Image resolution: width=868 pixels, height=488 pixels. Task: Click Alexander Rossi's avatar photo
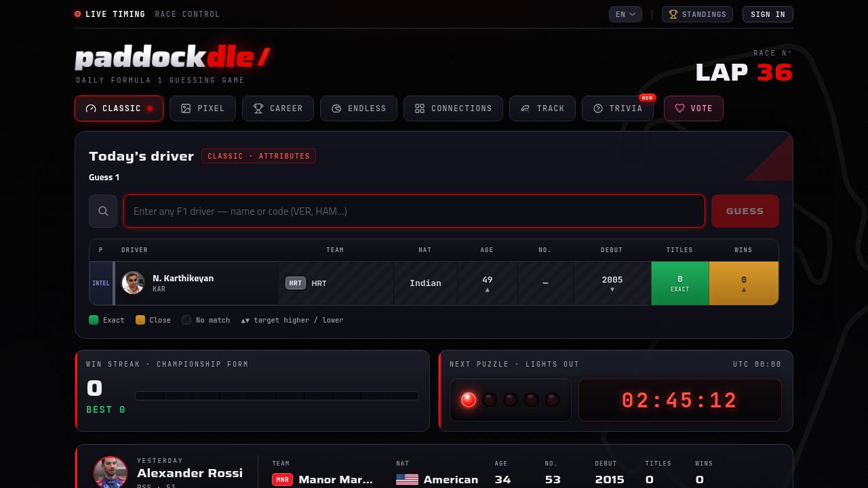click(111, 472)
